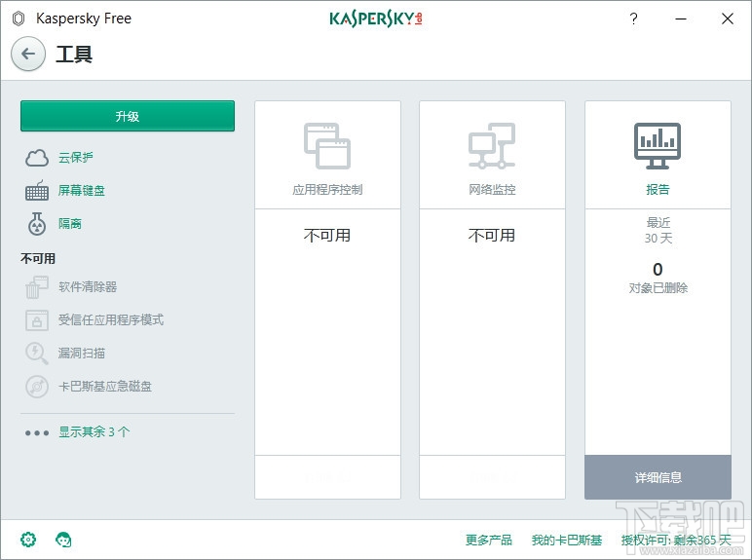
Task: Click the 卡巴斯基应急磁盘 disc icon
Action: click(x=37, y=387)
